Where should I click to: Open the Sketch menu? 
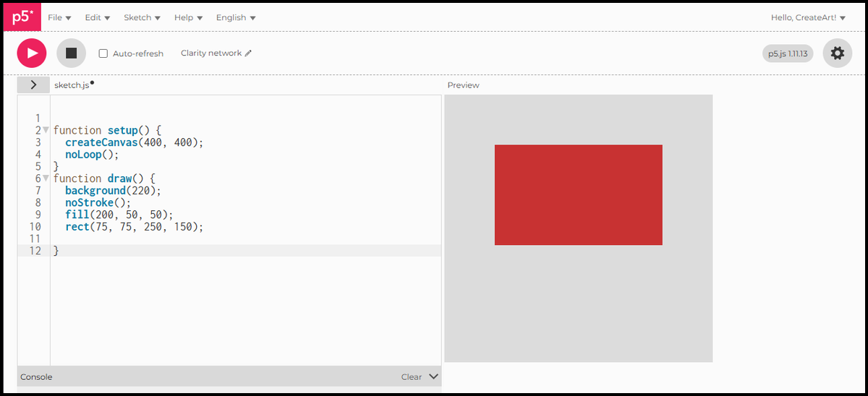tap(142, 17)
